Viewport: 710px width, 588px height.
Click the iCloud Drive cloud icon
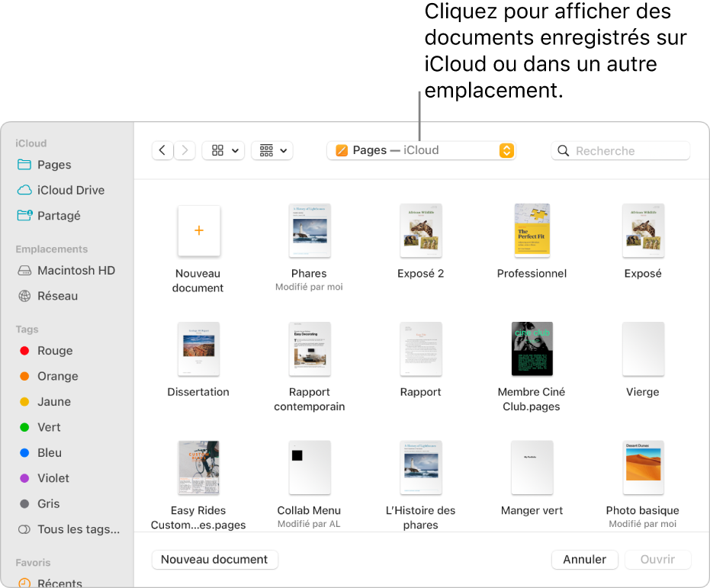pyautogui.click(x=24, y=190)
